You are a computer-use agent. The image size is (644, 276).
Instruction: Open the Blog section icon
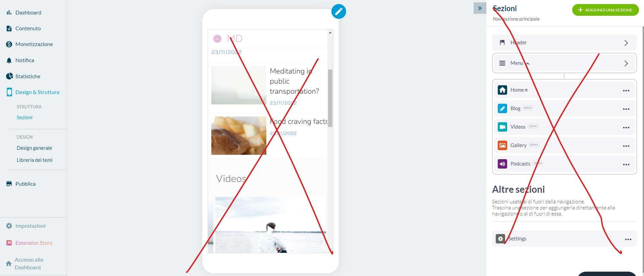502,108
